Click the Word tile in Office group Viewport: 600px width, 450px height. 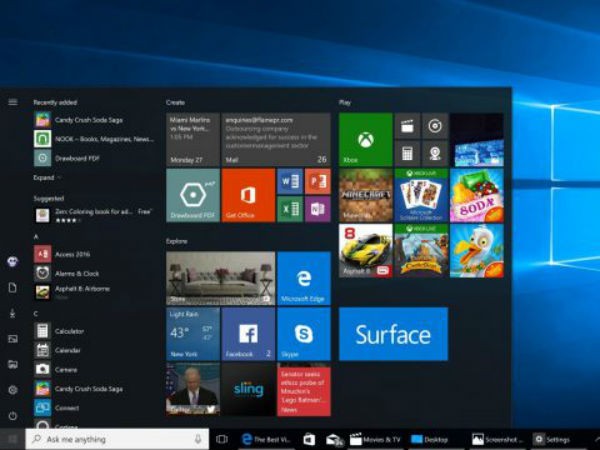click(290, 181)
